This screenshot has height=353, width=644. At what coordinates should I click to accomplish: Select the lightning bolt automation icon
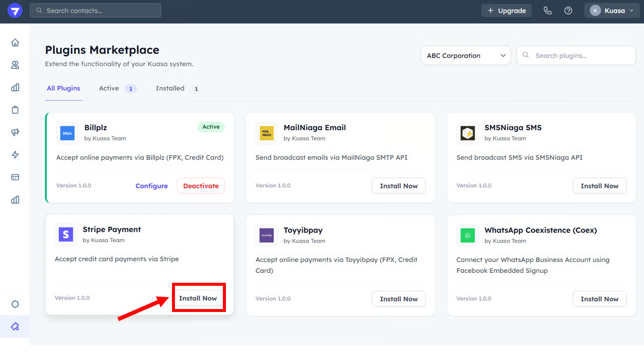pos(15,155)
